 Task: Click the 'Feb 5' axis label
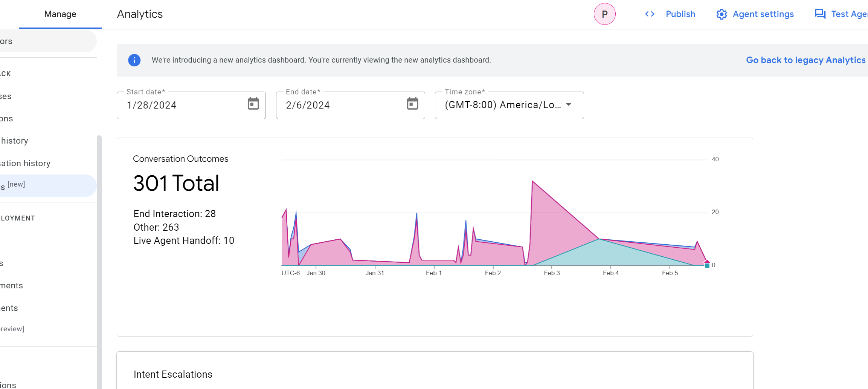(670, 273)
